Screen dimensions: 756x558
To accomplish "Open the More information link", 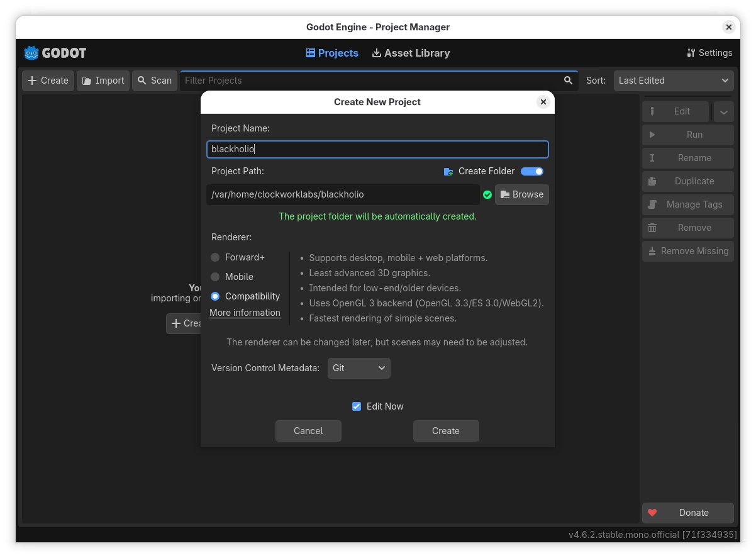I will point(245,313).
